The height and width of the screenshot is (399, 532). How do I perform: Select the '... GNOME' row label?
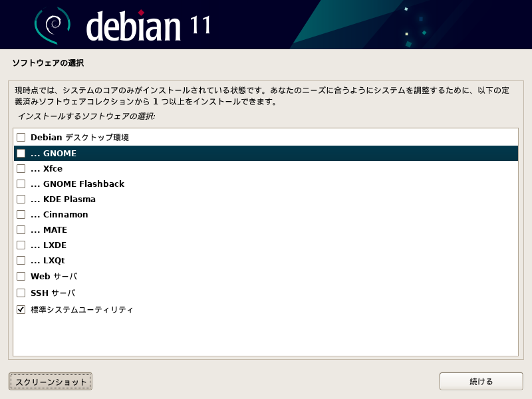point(54,154)
